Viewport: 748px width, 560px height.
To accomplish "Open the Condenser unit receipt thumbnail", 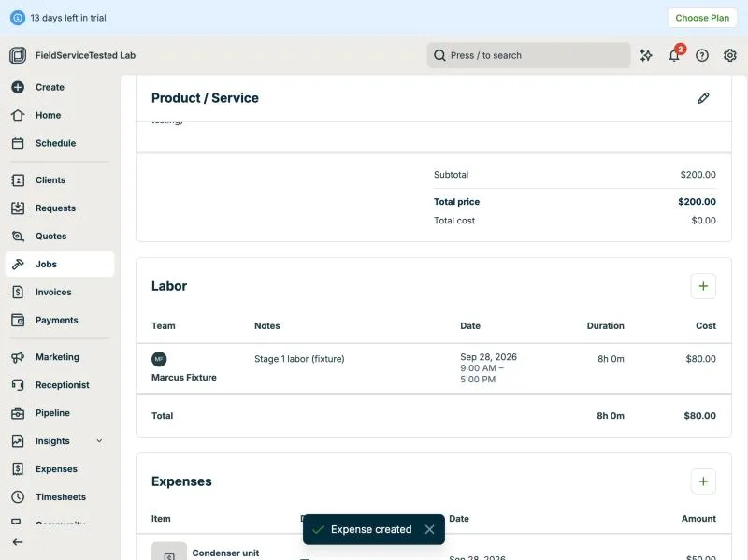I will (169, 551).
